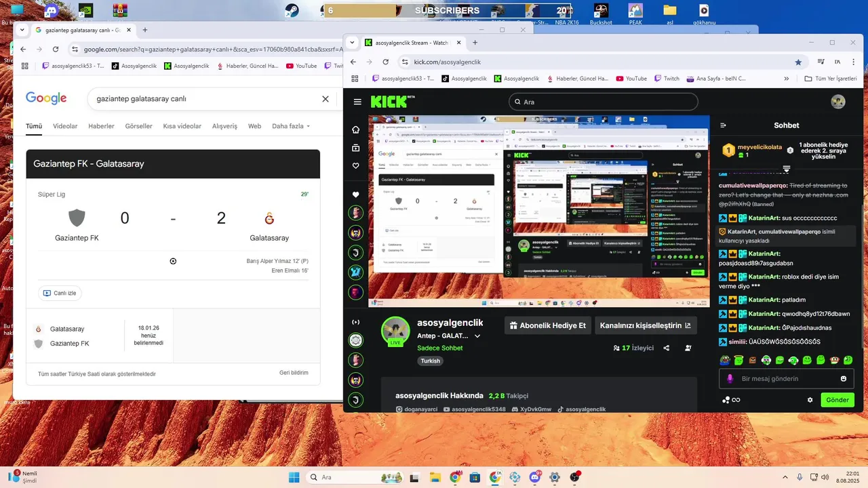The height and width of the screenshot is (488, 868).
Task: Send chat message with Gönder
Action: click(837, 400)
